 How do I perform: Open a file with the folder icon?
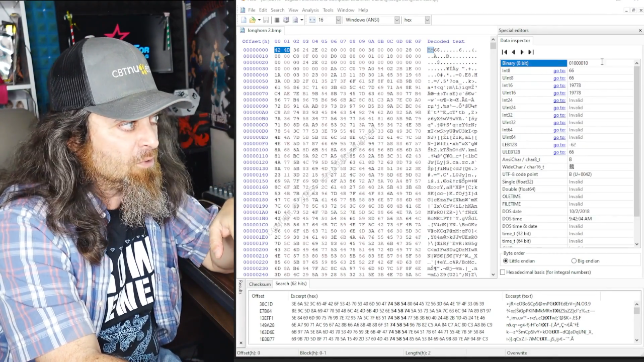click(x=252, y=20)
